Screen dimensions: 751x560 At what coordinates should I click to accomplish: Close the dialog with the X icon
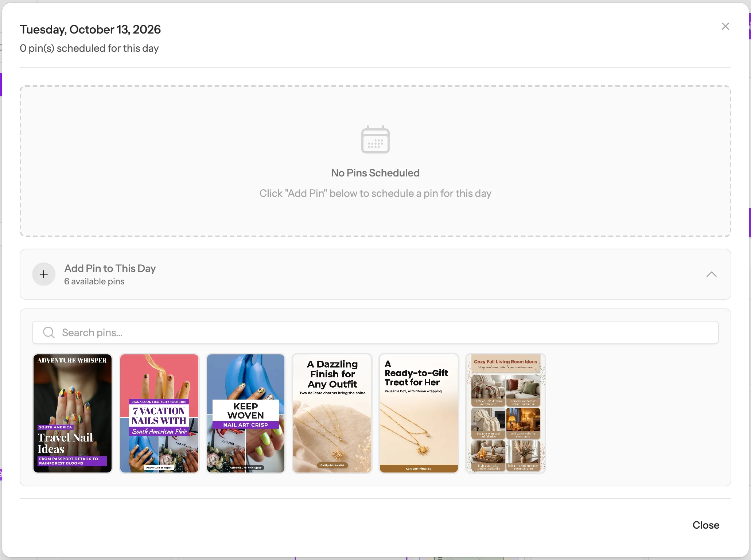pos(725,26)
